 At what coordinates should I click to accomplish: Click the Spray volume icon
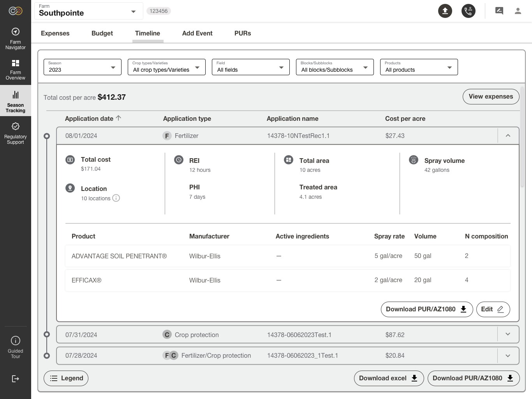414,160
